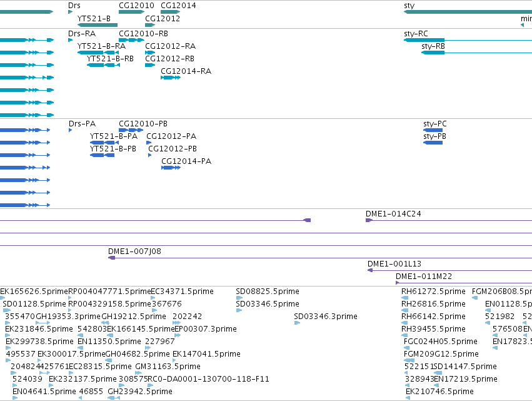Select the DME1-011M22 clone label
The height and width of the screenshot is (401, 532).
(424, 277)
